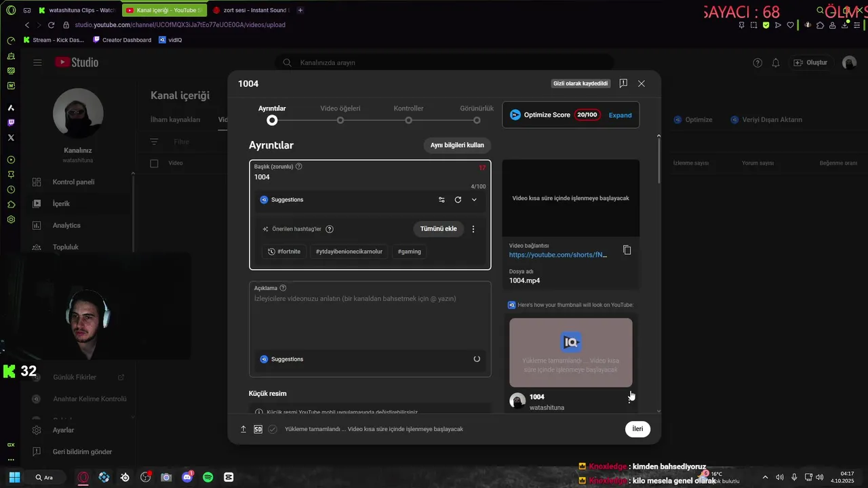Viewport: 868px width, 488px height.
Task: Click help icon beside Önerilen hashtag'ler
Action: 330,229
